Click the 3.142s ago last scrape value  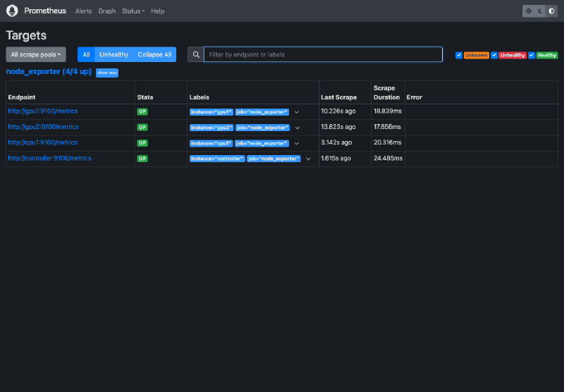point(336,142)
